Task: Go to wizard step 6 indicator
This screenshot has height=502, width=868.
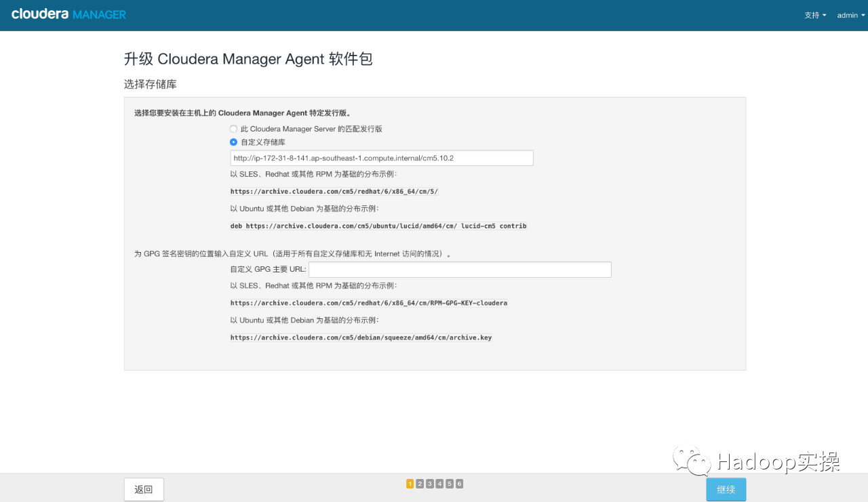Action: 459,484
